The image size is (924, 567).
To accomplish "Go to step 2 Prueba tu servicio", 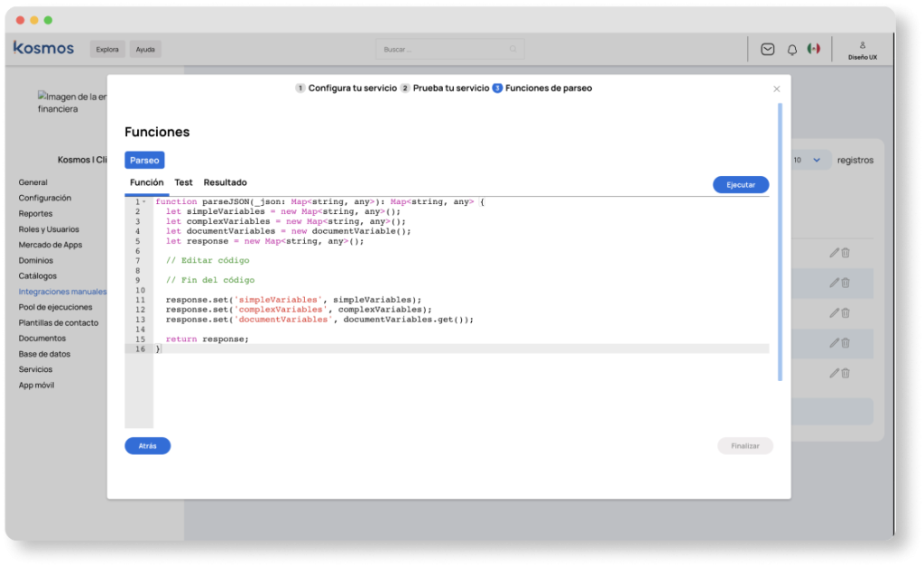I will tap(445, 88).
